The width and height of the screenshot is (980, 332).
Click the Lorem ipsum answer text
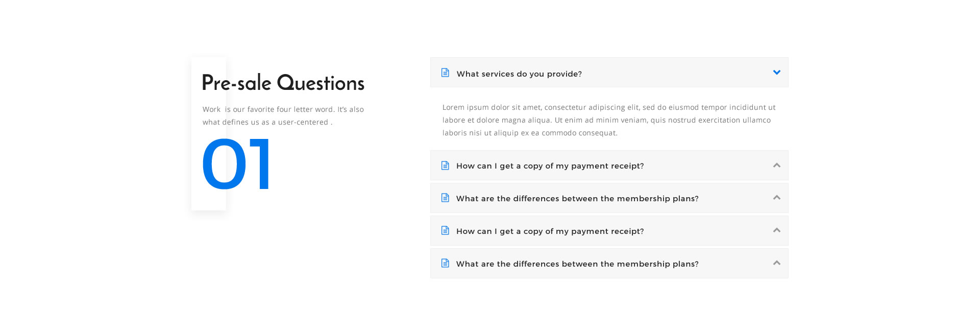pos(609,120)
